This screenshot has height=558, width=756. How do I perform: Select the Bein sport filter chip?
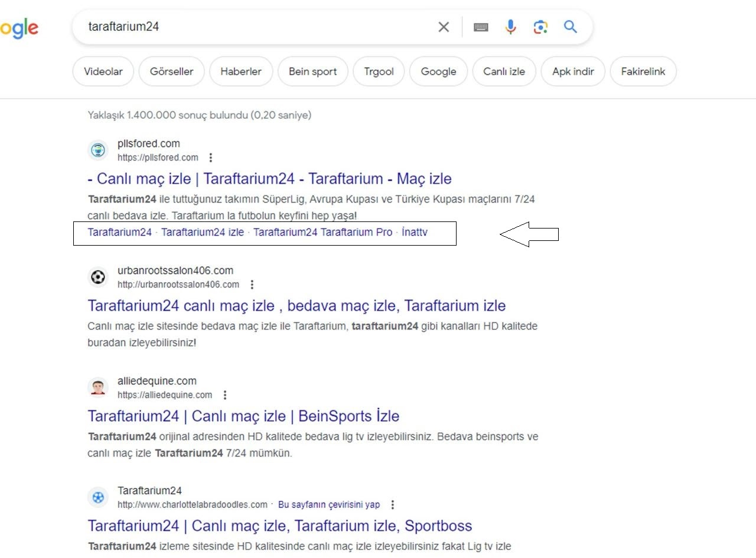(x=313, y=71)
